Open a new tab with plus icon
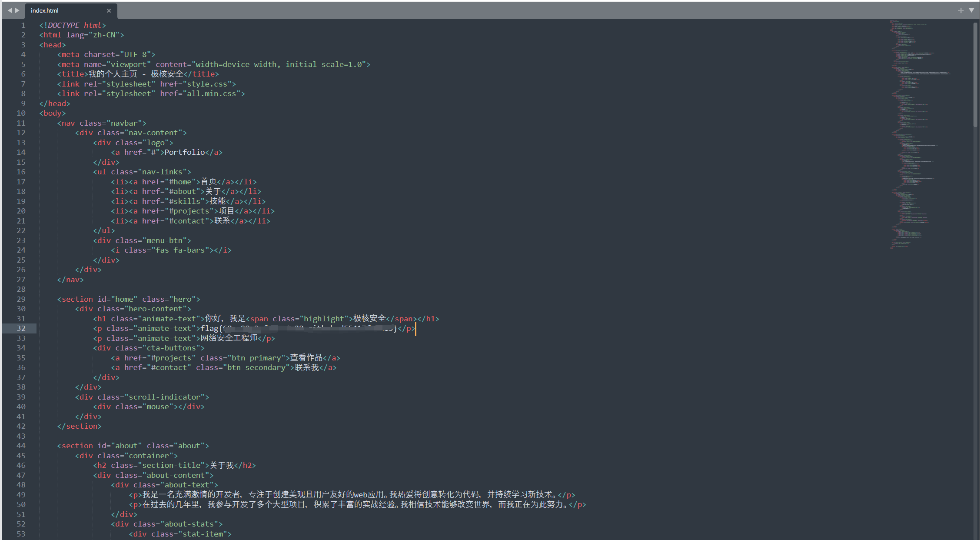The height and width of the screenshot is (540, 980). pyautogui.click(x=960, y=10)
